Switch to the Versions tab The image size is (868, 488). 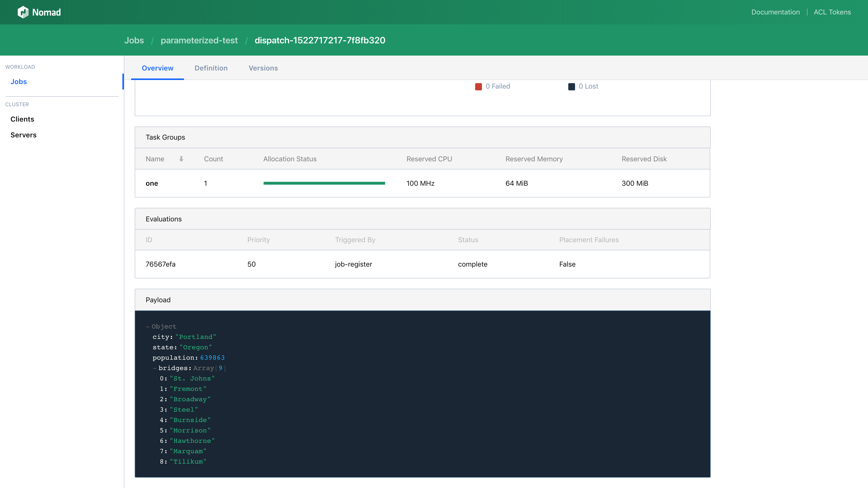click(263, 68)
